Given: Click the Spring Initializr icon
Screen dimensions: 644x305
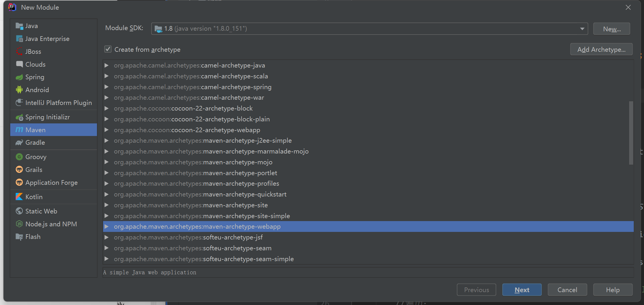Looking at the screenshot, I should [x=19, y=117].
